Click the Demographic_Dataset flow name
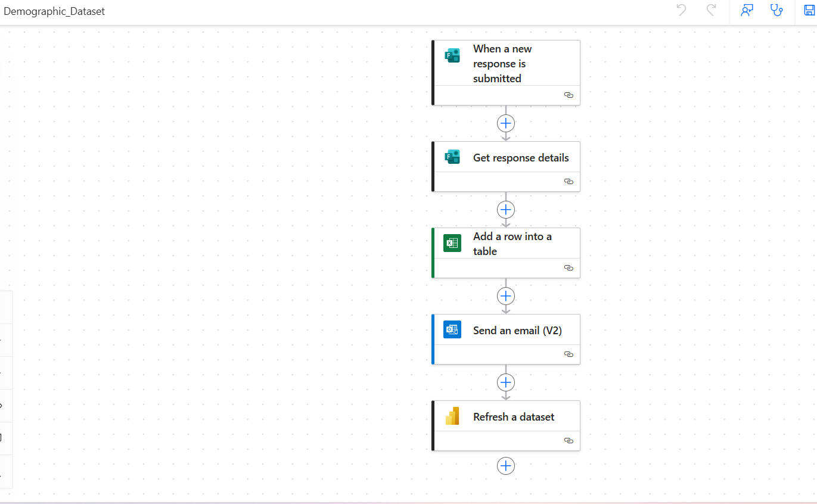 tap(54, 11)
